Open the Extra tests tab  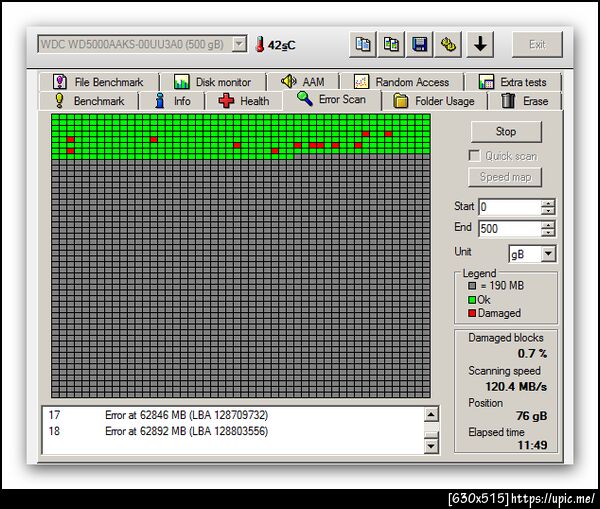click(513, 82)
